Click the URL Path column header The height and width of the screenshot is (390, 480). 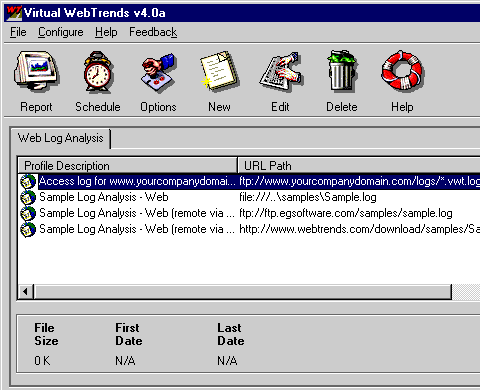359,166
